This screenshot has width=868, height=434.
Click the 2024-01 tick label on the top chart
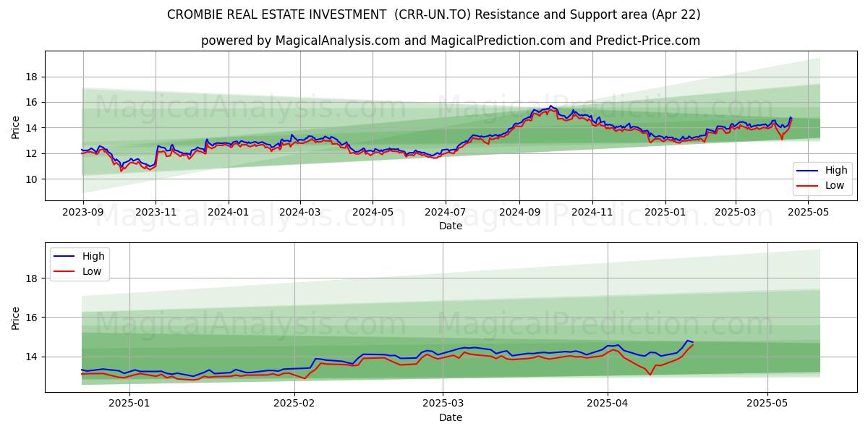pos(229,213)
